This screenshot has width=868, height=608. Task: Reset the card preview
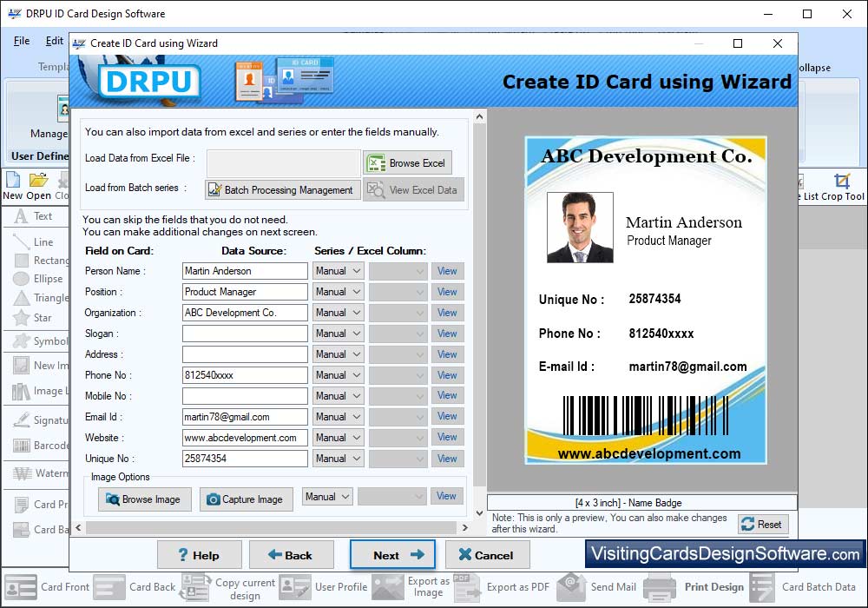click(763, 525)
